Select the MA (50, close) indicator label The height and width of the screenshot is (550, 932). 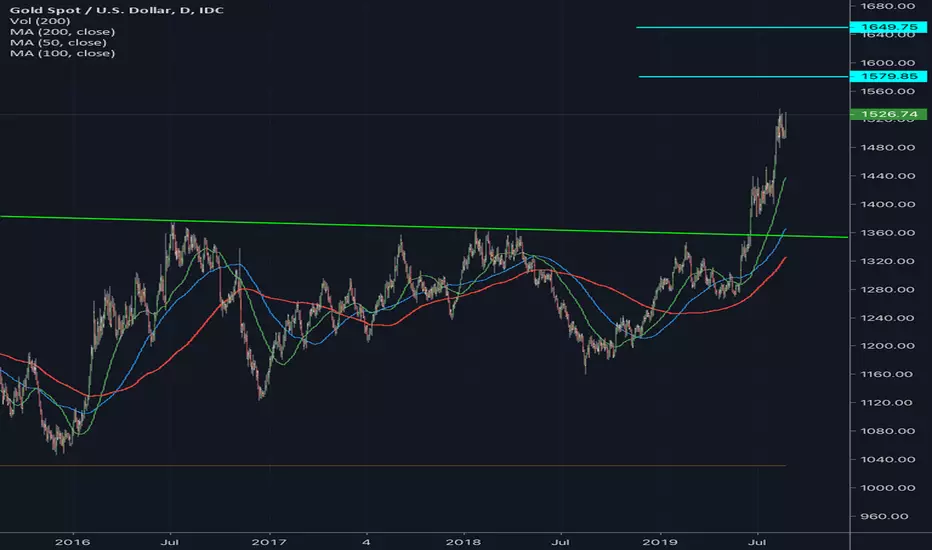click(x=58, y=42)
